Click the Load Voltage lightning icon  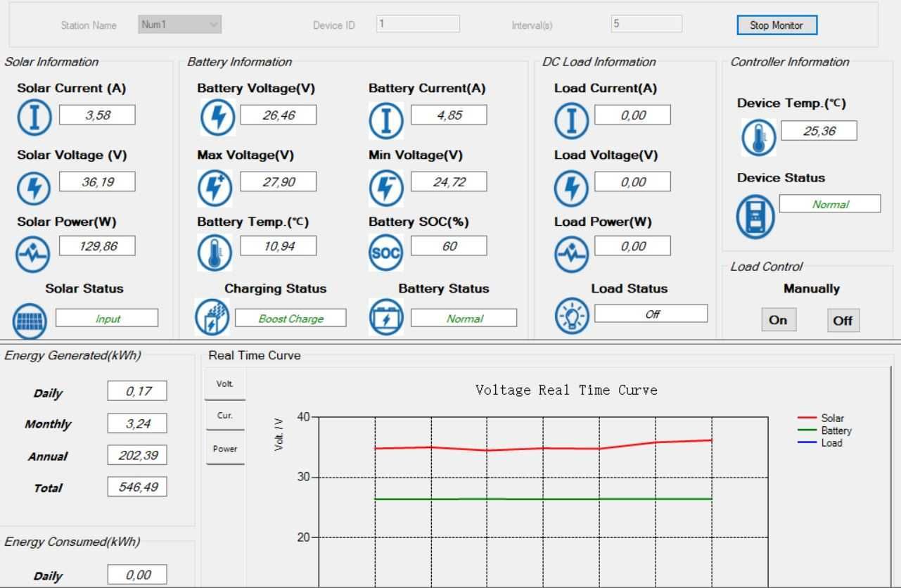click(572, 188)
